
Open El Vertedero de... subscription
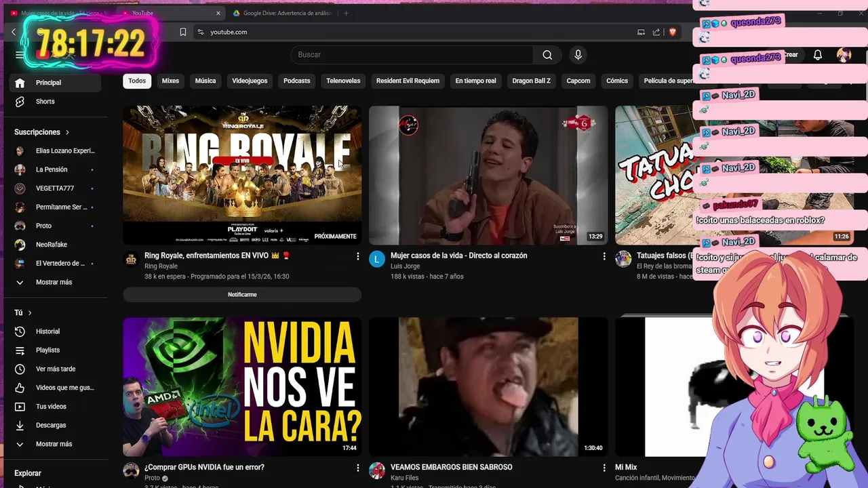(x=54, y=263)
